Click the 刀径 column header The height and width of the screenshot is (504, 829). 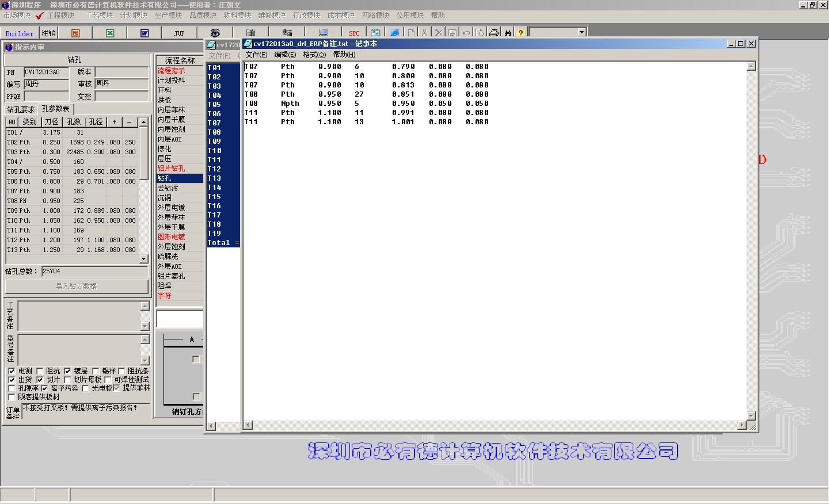[52, 122]
